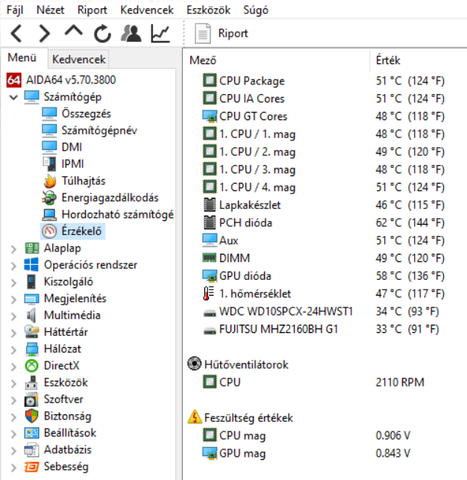
Task: Click the Riport document icon in the toolbar
Action: [x=203, y=33]
